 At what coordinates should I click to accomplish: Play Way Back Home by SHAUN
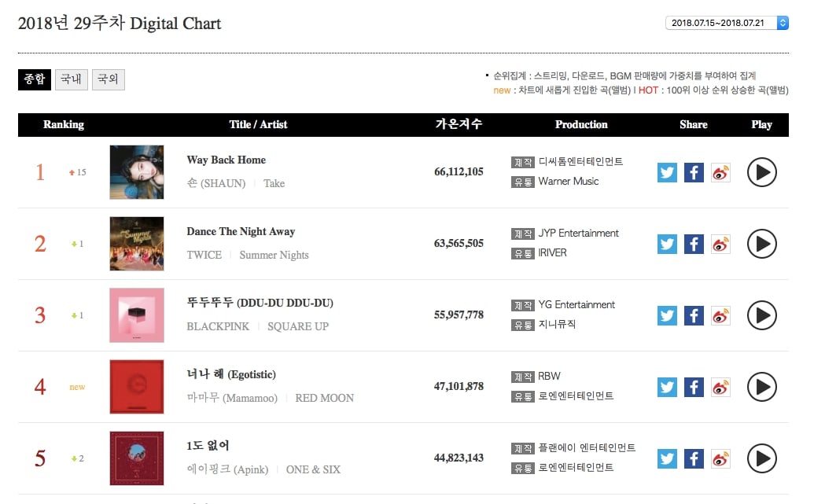point(761,172)
